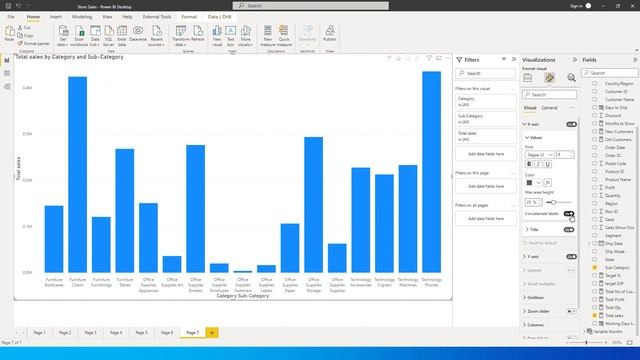Switch to Data view in left sidebar
640x360 pixels.
tap(7, 73)
